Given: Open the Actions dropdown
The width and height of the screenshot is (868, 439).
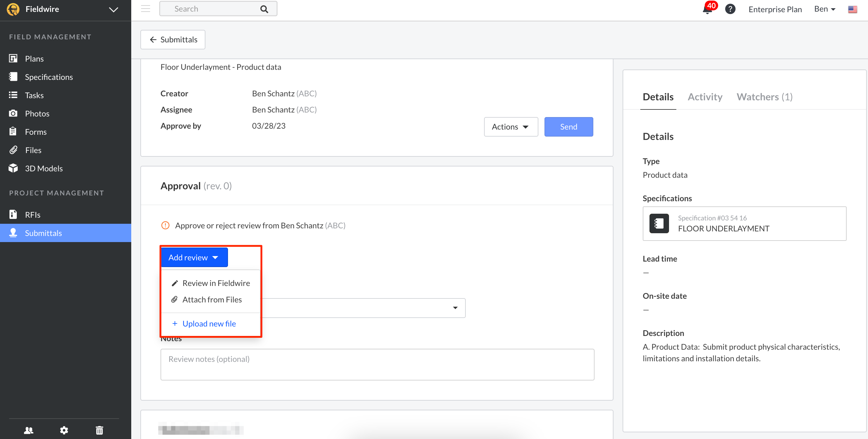Looking at the screenshot, I should click(x=511, y=127).
